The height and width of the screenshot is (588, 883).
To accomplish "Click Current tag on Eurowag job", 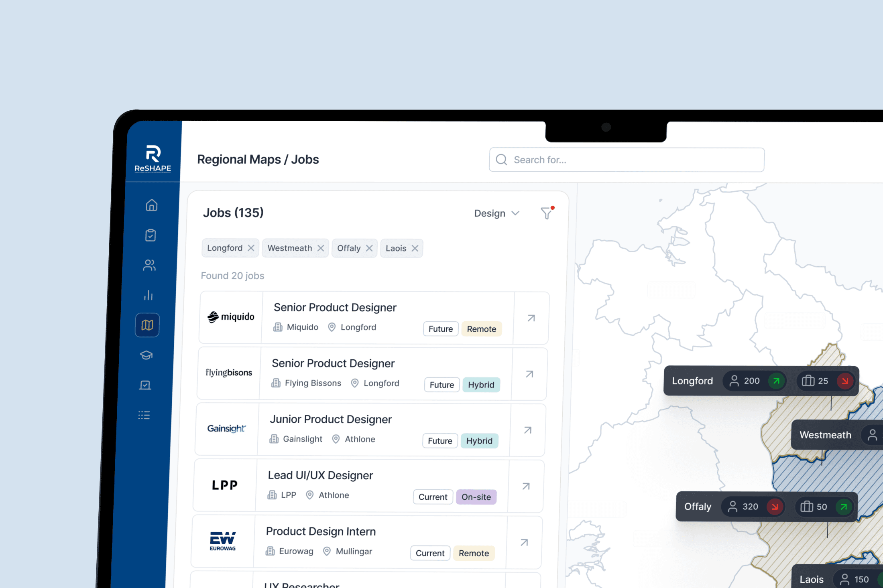I will pyautogui.click(x=430, y=553).
